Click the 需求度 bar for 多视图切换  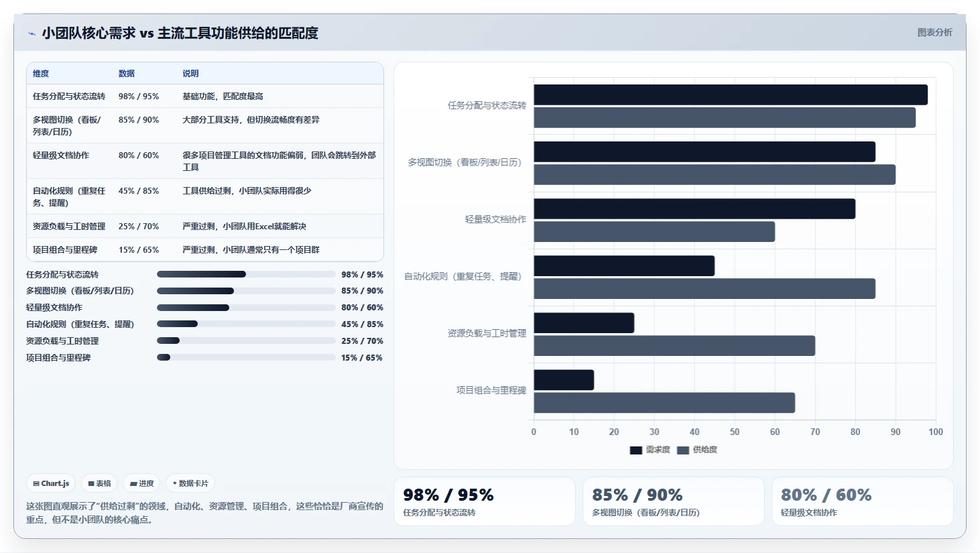[705, 151]
